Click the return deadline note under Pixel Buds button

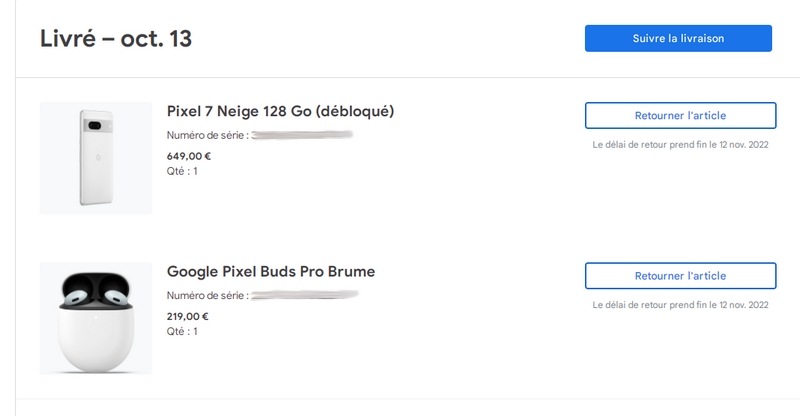(680, 304)
